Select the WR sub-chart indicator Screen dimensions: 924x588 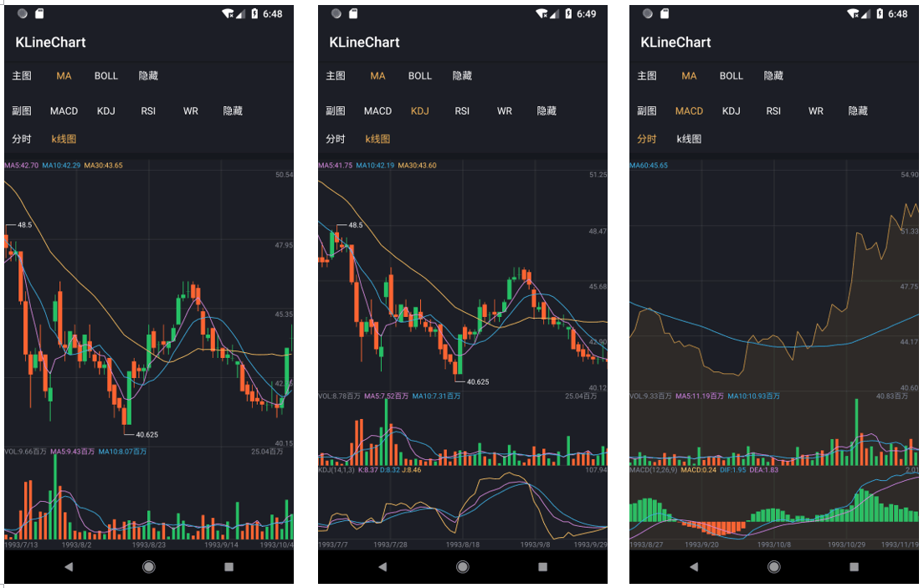click(x=191, y=110)
